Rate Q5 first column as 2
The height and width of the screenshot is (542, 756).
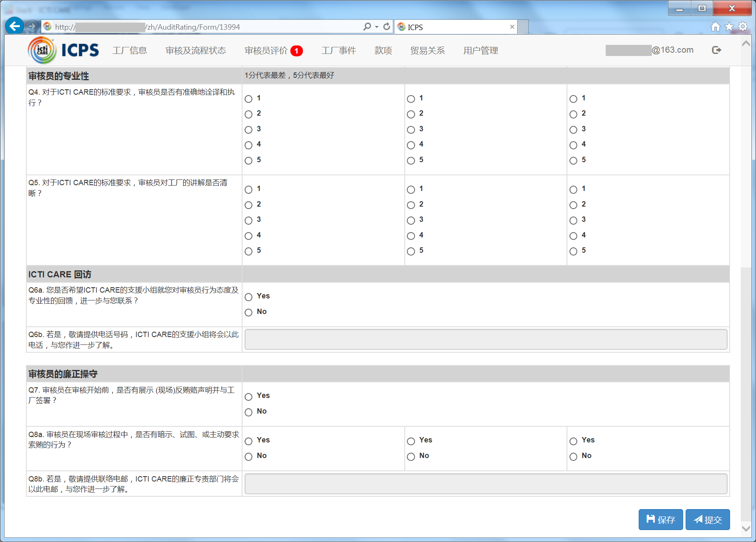(x=249, y=205)
